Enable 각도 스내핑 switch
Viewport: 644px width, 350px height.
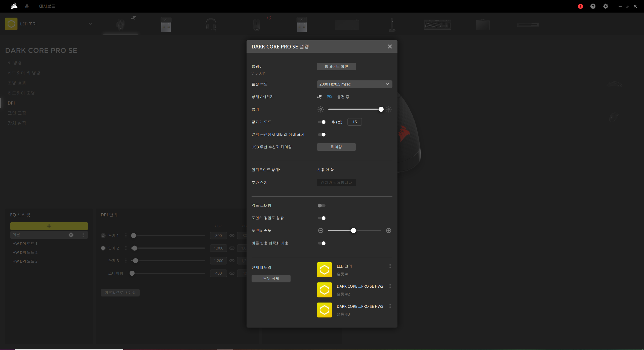coord(322,206)
